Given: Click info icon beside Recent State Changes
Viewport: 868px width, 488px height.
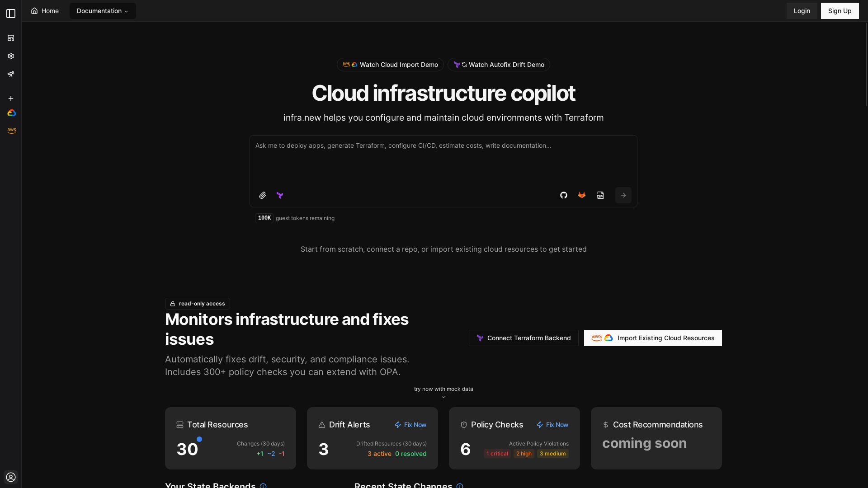Looking at the screenshot, I should [x=460, y=486].
